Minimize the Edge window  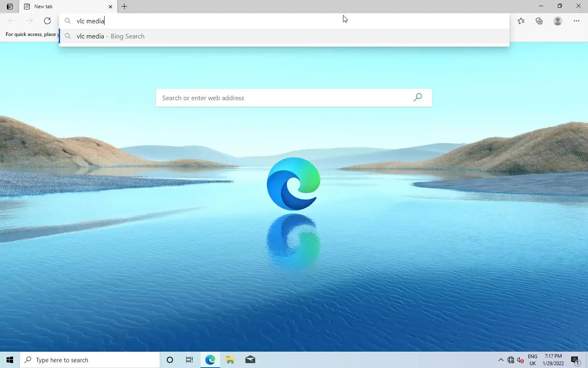click(x=541, y=6)
